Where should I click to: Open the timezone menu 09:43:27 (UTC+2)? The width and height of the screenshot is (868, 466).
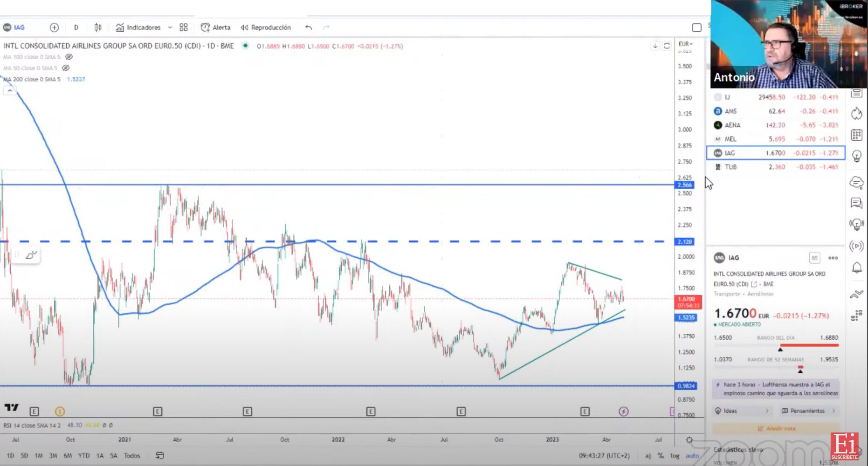(604, 456)
